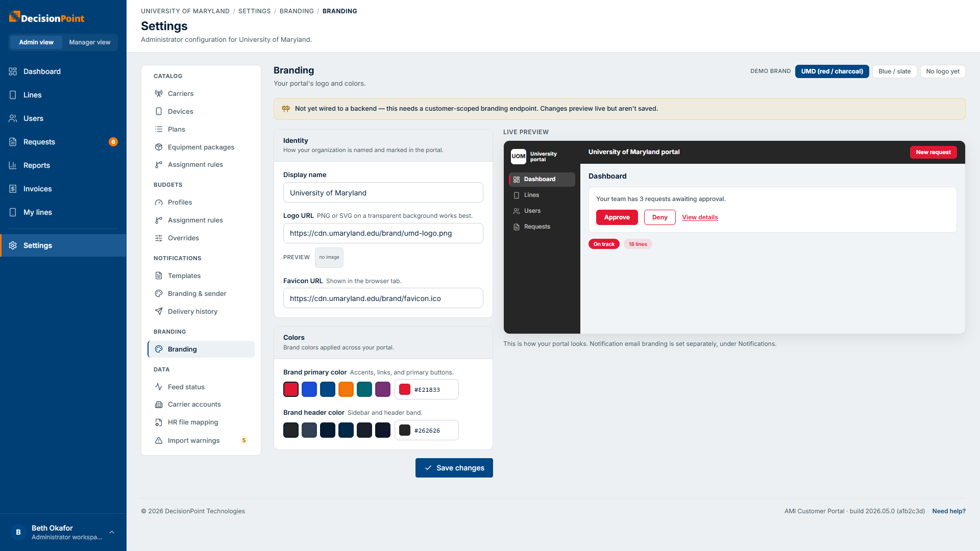The width and height of the screenshot is (980, 551).
Task: Open budget Profiles settings
Action: pos(201,202)
